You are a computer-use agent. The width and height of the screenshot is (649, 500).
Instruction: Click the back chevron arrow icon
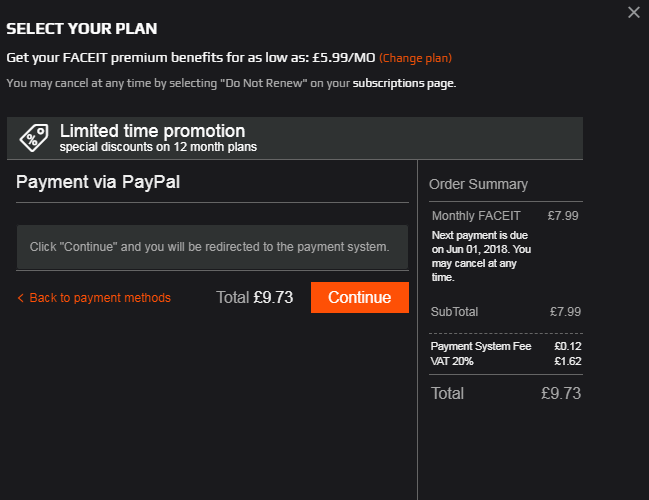pyautogui.click(x=21, y=298)
